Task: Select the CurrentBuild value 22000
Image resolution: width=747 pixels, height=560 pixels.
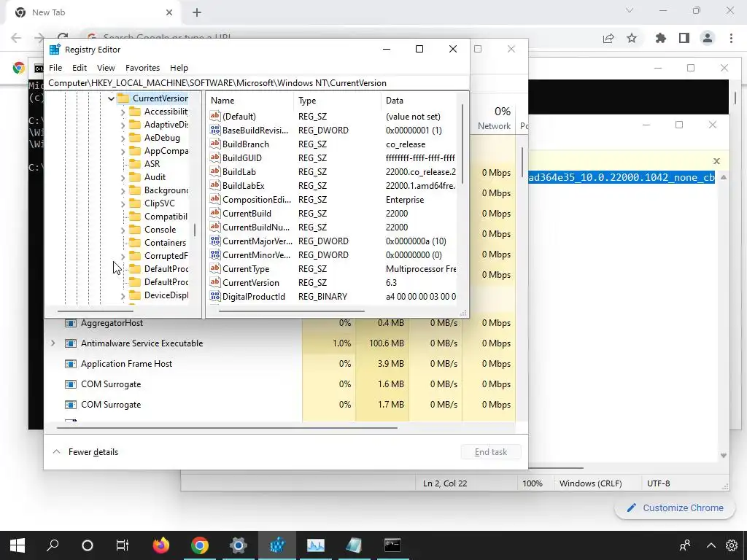Action: click(x=397, y=214)
